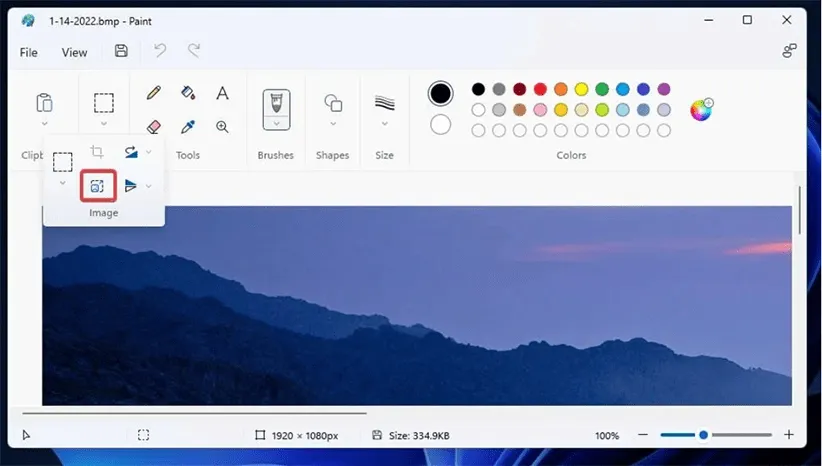Click the zoom in plus button
The image size is (822, 466).
pos(789,435)
